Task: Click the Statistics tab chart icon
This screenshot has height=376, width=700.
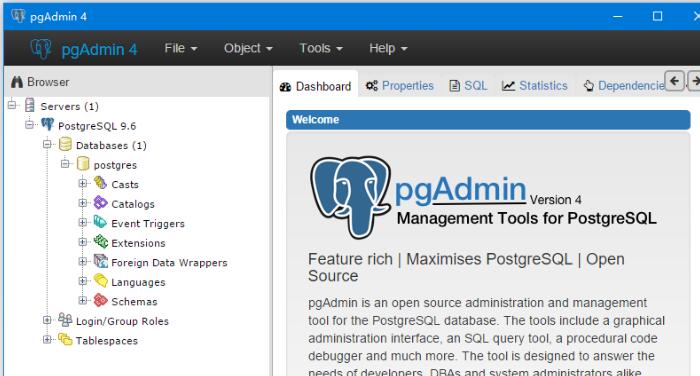Action: [508, 86]
